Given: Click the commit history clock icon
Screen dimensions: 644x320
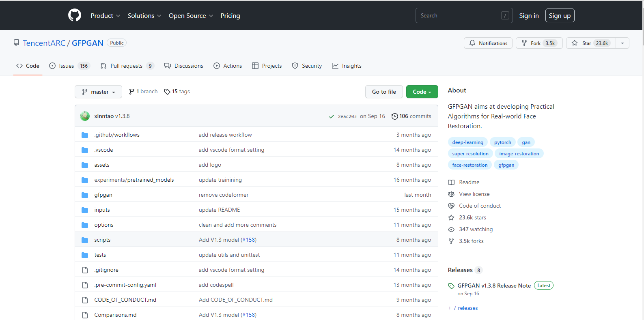Looking at the screenshot, I should (x=394, y=116).
